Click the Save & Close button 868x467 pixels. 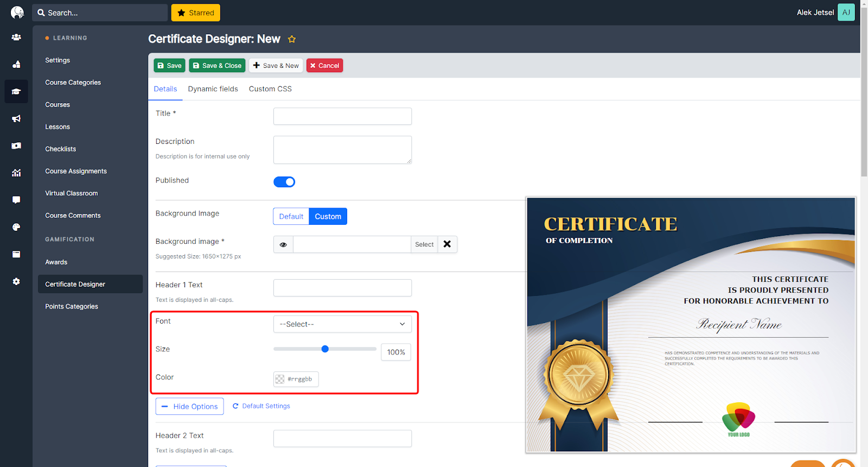(217, 66)
